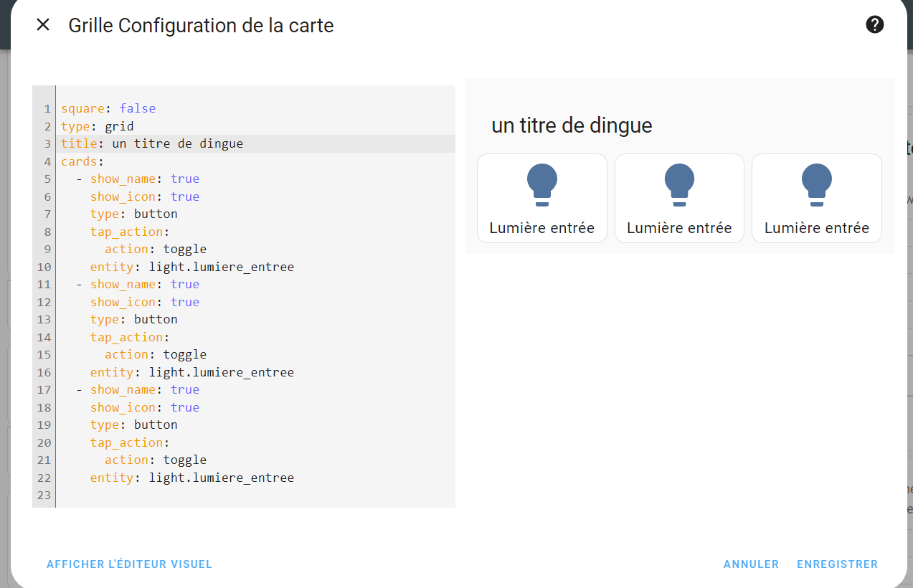Switch to Afficher l'éditeur visuel
This screenshot has width=913, height=588.
pyautogui.click(x=129, y=564)
